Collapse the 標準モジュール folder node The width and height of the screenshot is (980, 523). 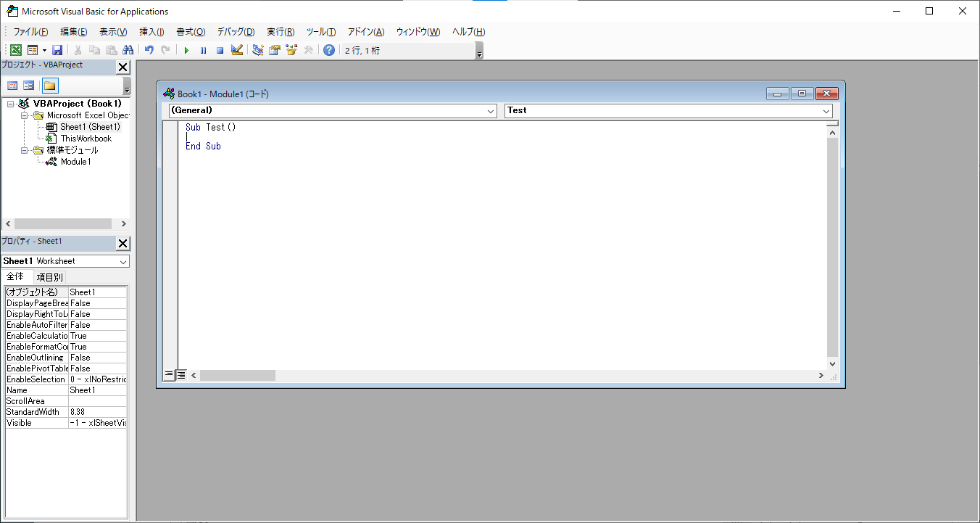[25, 150]
